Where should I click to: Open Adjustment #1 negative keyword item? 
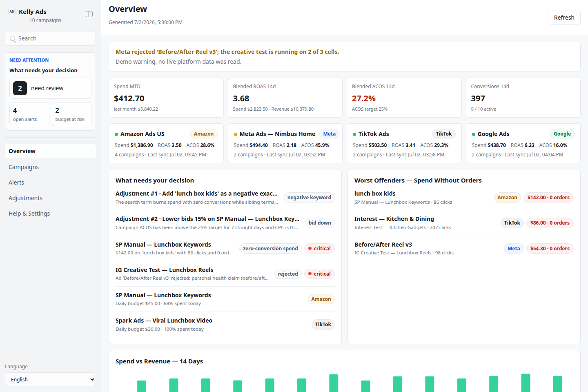[225, 198]
